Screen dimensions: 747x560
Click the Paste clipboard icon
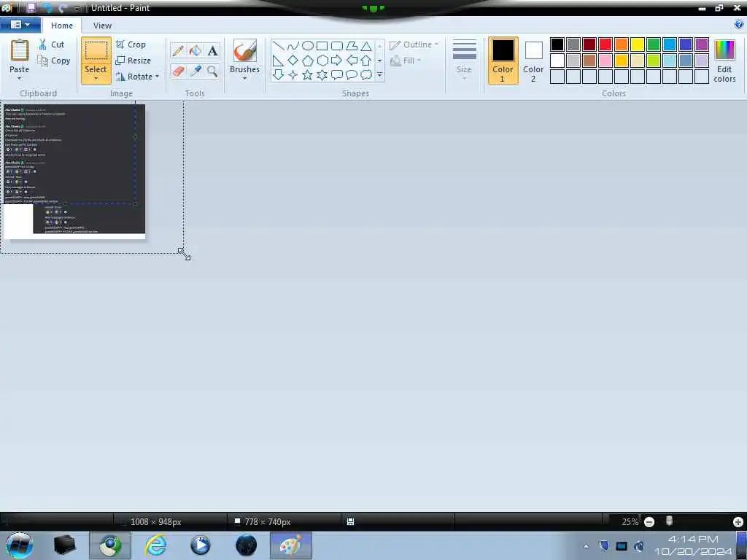click(x=20, y=50)
